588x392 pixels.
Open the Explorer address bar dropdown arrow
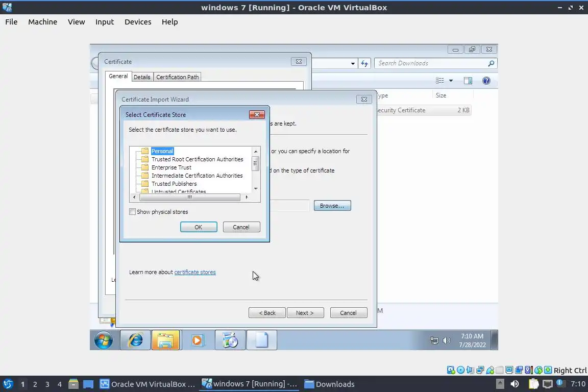tap(353, 64)
